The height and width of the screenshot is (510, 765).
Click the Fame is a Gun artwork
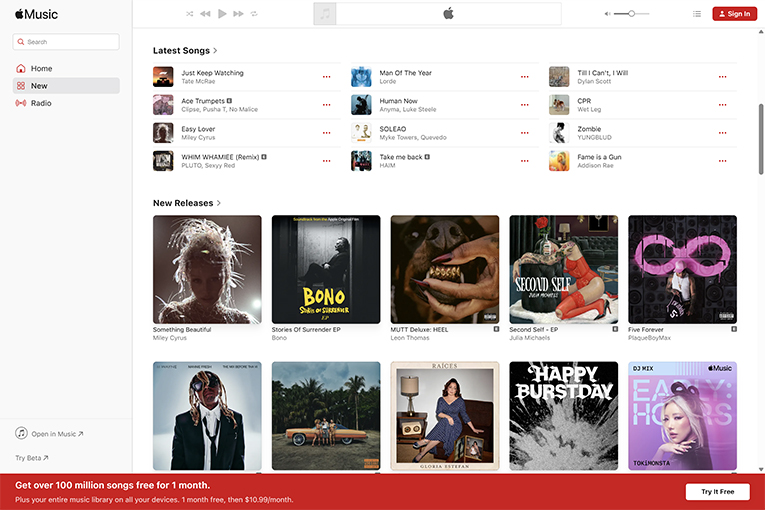(x=559, y=161)
